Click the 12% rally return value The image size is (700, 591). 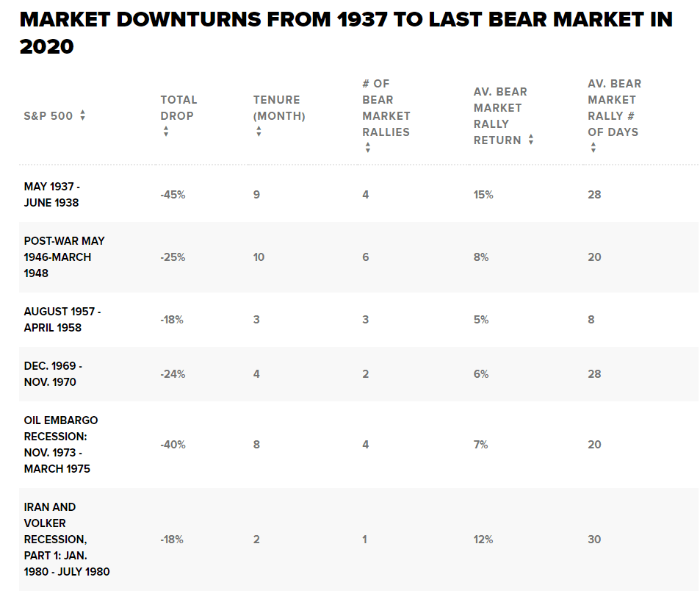pos(483,539)
